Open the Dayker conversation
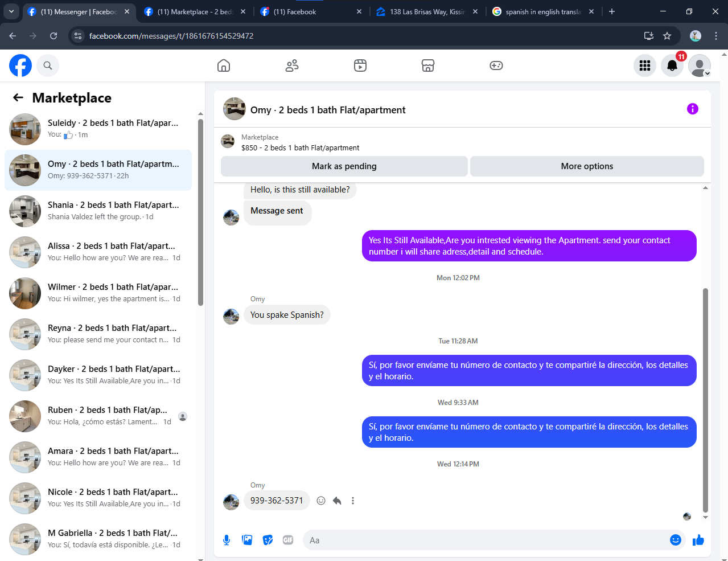Screen dimensions: 728x561 coord(98,375)
